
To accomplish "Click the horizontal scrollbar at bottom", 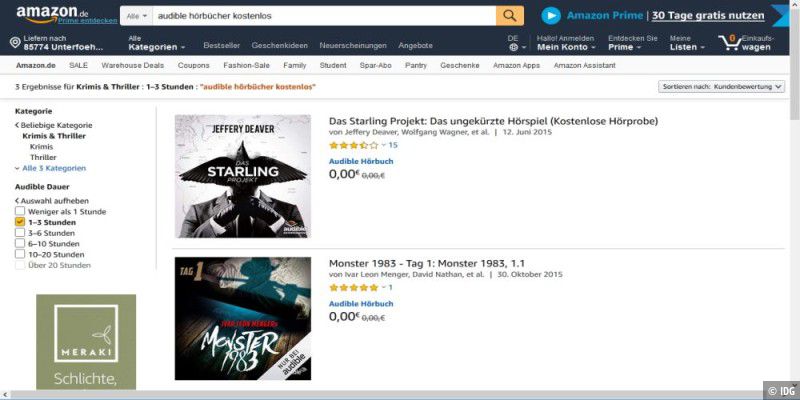I will coord(388,394).
